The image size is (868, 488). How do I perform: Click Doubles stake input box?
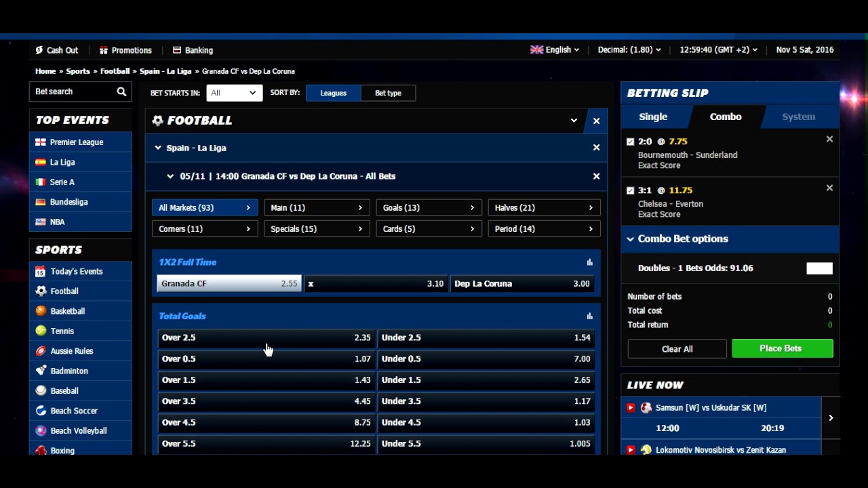click(x=819, y=268)
